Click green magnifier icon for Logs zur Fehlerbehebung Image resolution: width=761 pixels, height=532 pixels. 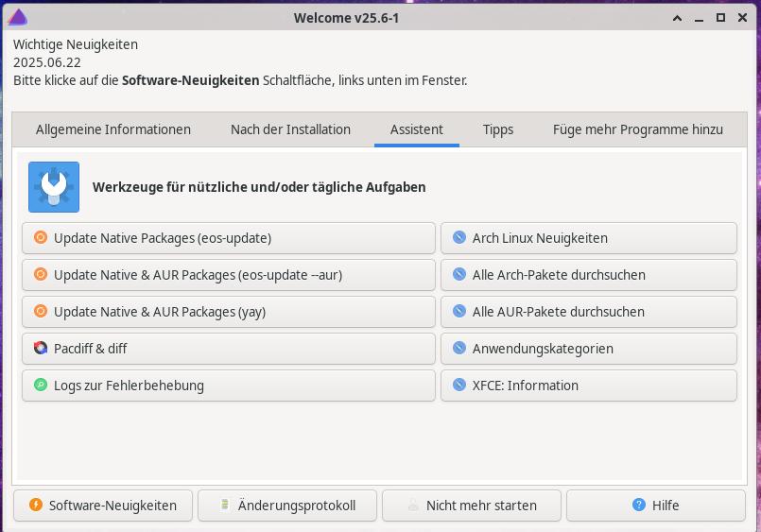coord(41,386)
